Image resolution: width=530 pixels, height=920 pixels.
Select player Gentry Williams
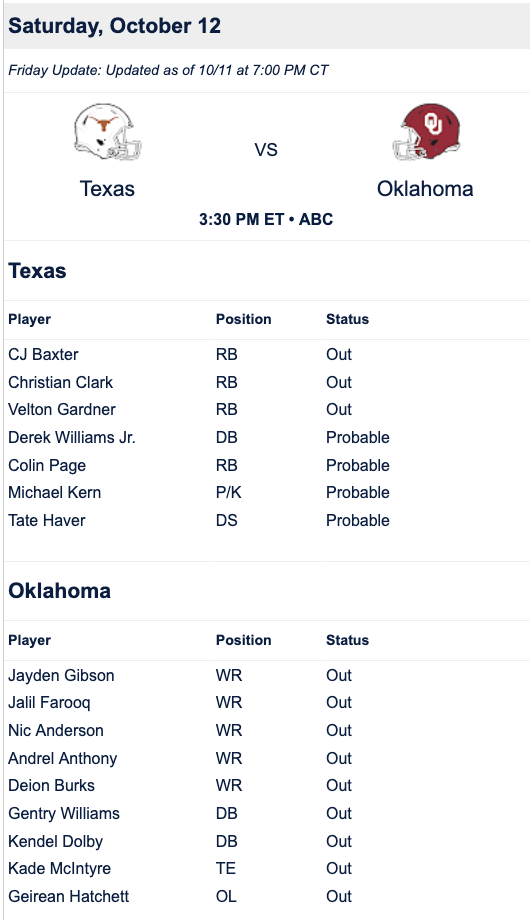pyautogui.click(x=64, y=814)
